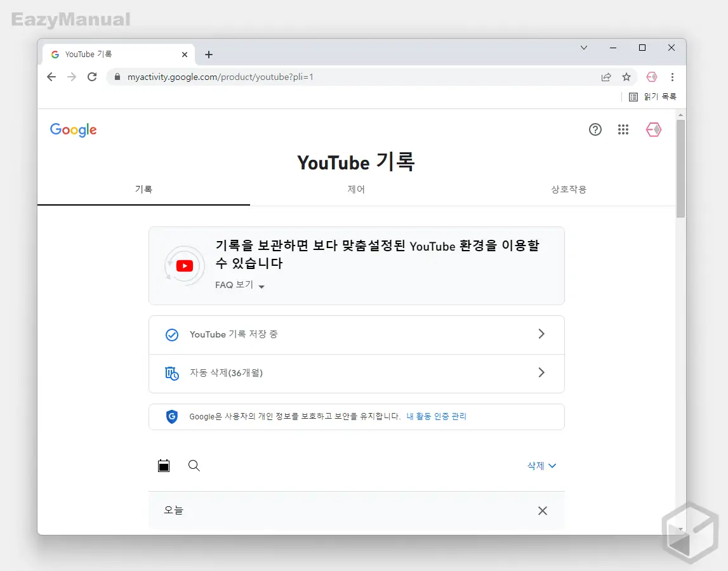The width and height of the screenshot is (728, 571).
Task: Click the Google logo
Action: (74, 130)
